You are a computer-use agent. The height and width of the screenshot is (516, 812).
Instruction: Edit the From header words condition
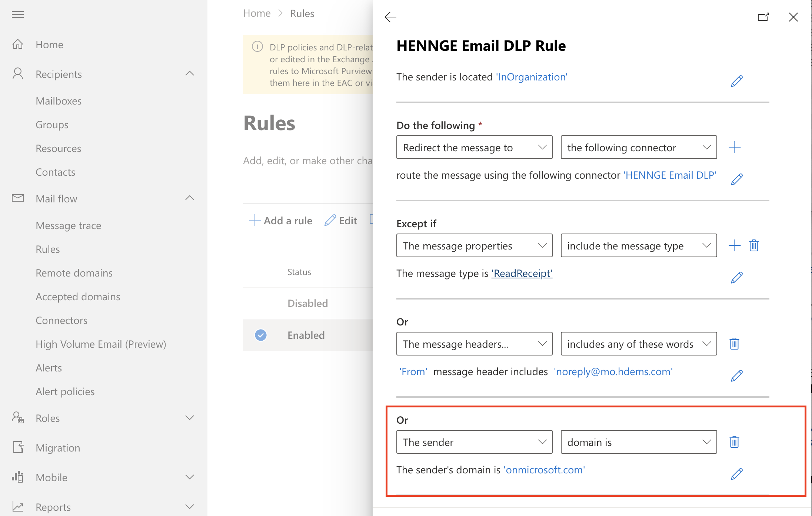[x=737, y=376]
